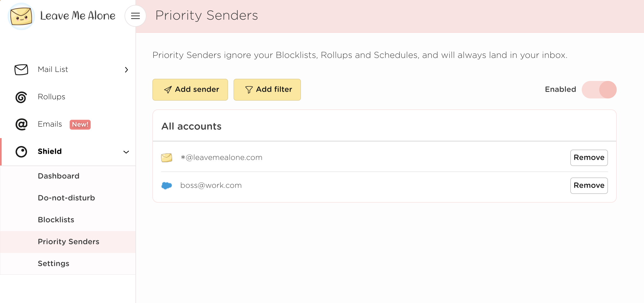Viewport: 644px width, 303px height.
Task: Collapse the Shield section chevron
Action: click(x=126, y=152)
